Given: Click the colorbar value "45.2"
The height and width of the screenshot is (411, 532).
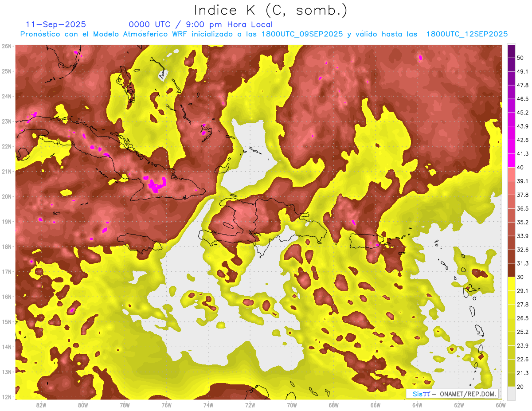Looking at the screenshot, I should click(522, 113).
